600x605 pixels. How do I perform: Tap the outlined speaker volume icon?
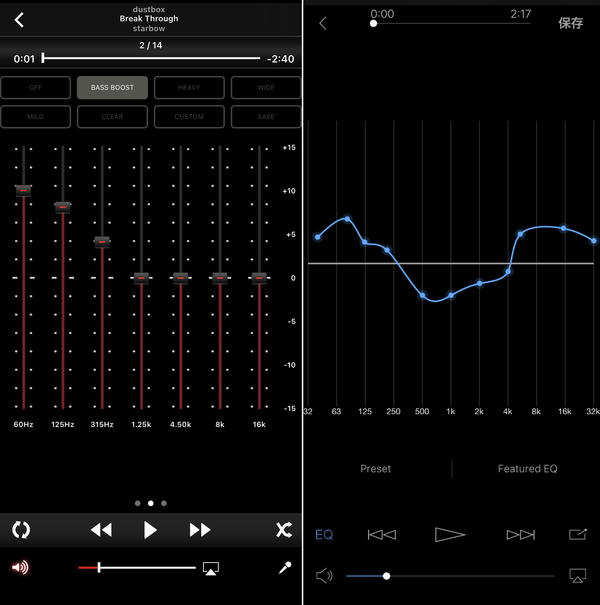point(324,576)
